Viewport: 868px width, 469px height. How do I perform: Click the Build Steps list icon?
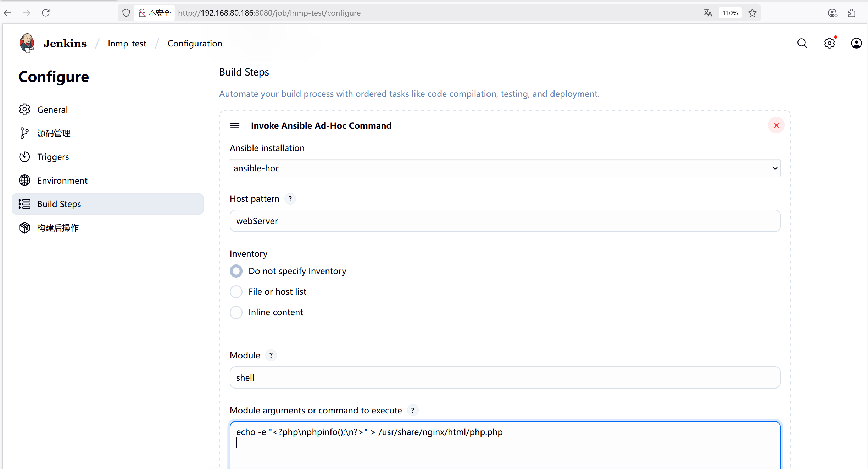24,204
